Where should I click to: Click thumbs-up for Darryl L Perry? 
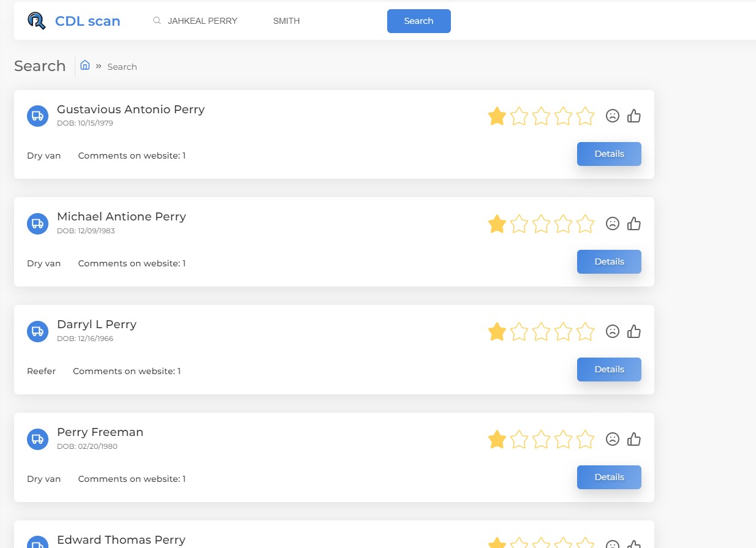click(x=634, y=331)
